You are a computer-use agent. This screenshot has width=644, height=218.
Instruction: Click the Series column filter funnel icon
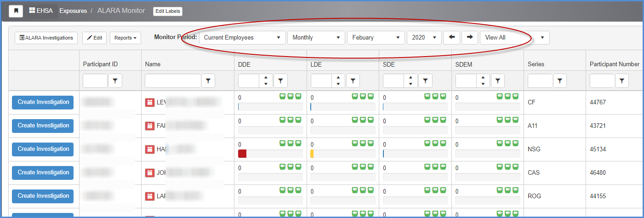[x=559, y=81]
